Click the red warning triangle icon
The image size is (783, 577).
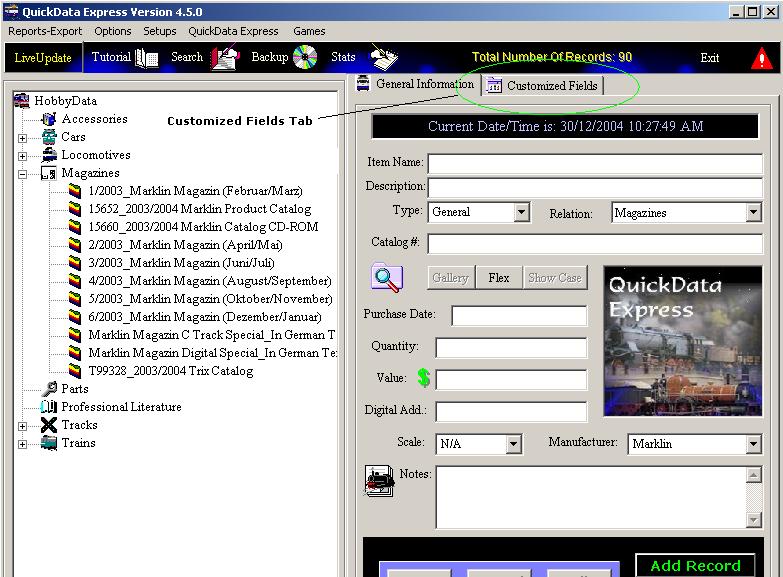(x=763, y=58)
